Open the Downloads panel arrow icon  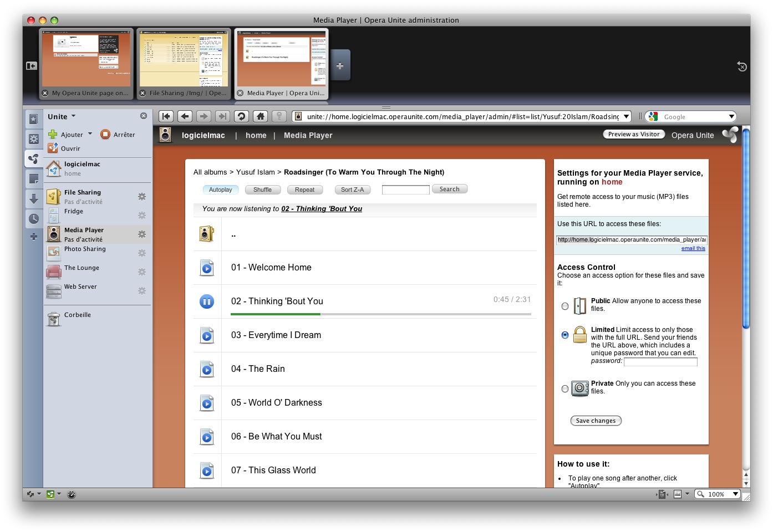(x=34, y=199)
